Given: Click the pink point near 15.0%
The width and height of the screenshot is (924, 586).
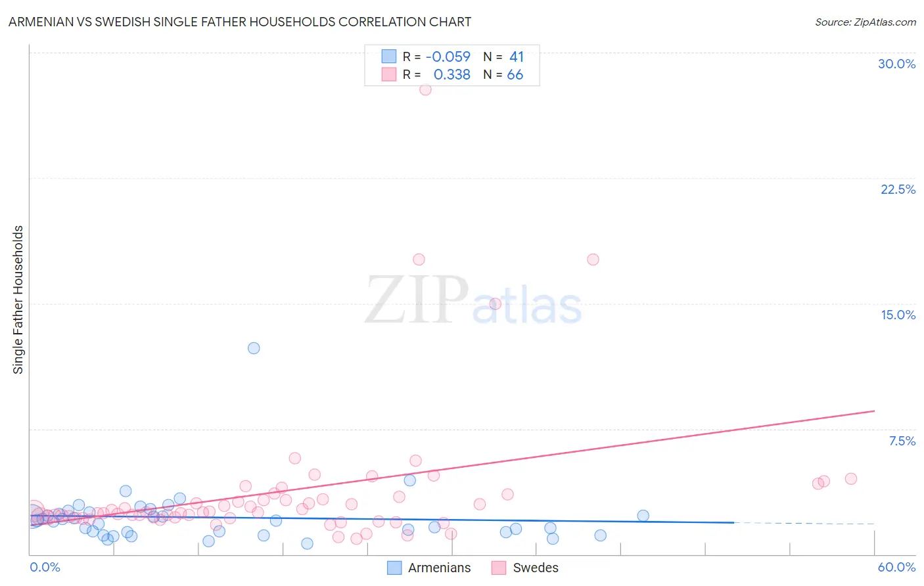Looking at the screenshot, I should pyautogui.click(x=496, y=304).
